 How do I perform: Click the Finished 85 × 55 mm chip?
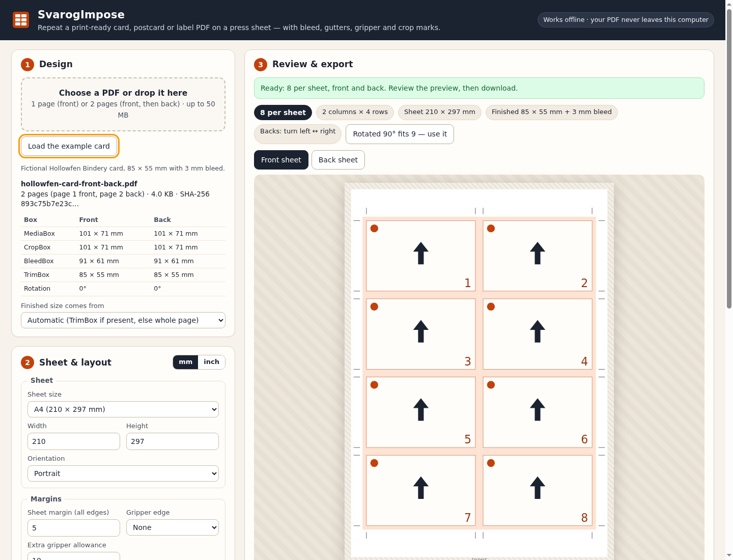coord(552,112)
